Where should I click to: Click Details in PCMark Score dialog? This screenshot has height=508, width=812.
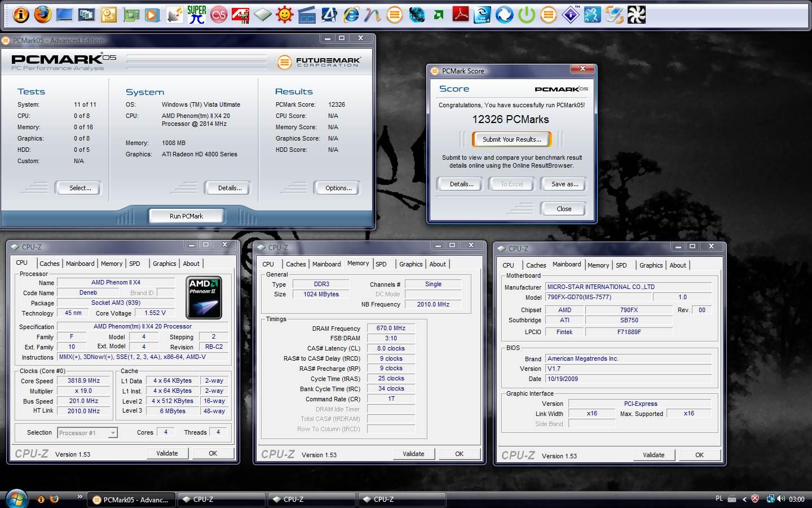click(461, 184)
